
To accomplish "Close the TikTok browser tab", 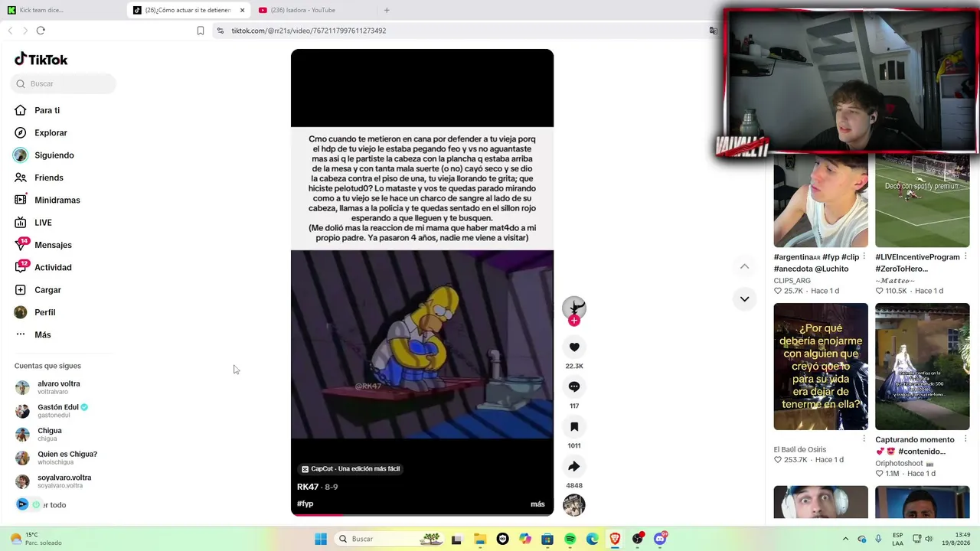I will tap(242, 10).
